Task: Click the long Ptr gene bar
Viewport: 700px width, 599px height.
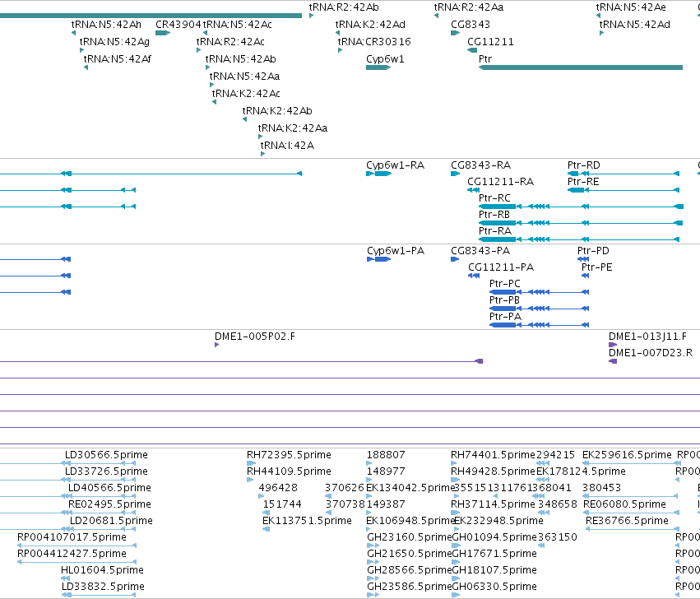Action: coord(581,67)
